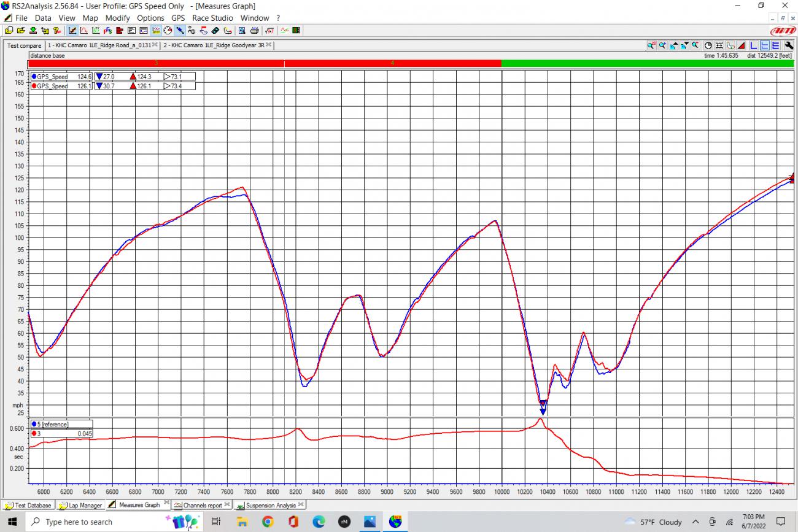Open the Window menu

255,18
